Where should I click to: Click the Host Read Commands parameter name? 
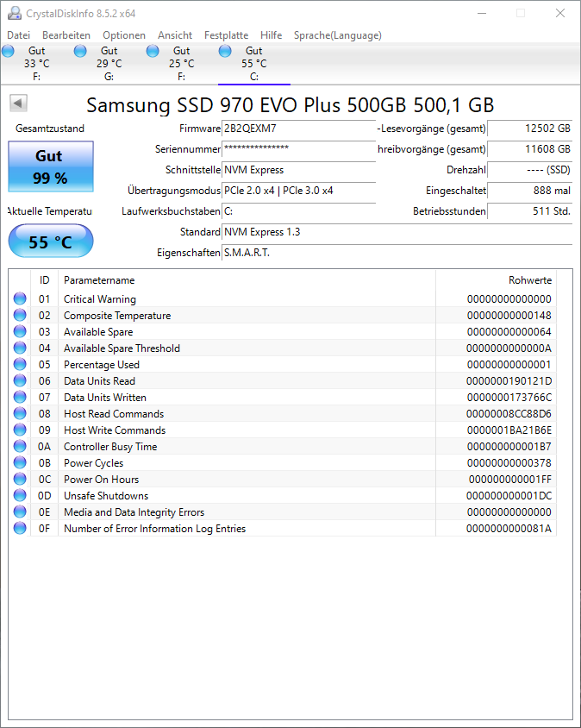click(114, 414)
